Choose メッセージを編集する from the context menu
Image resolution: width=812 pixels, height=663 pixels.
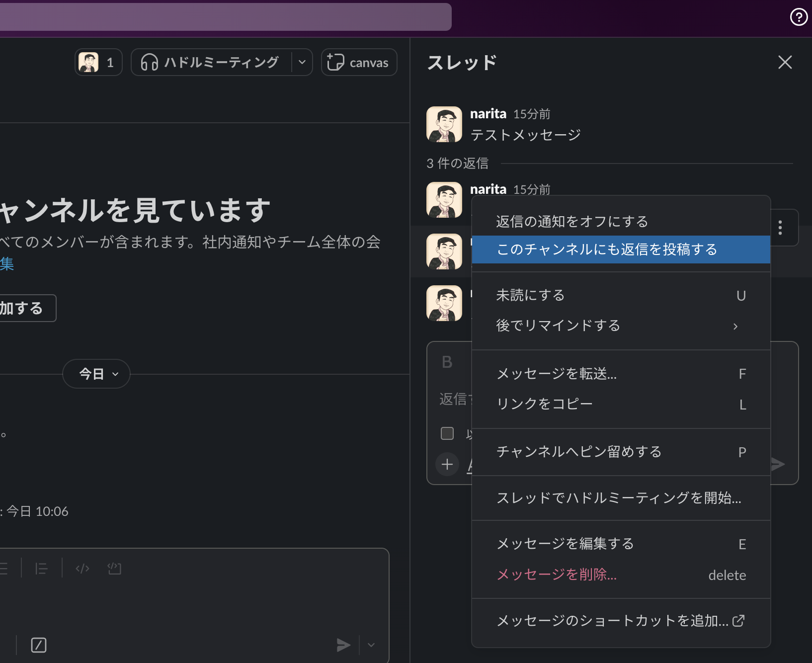click(x=565, y=544)
